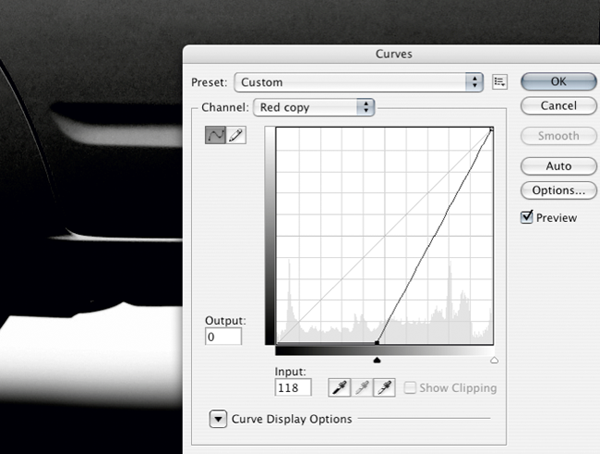
Task: Pick the white point eyedropper
Action: (384, 388)
